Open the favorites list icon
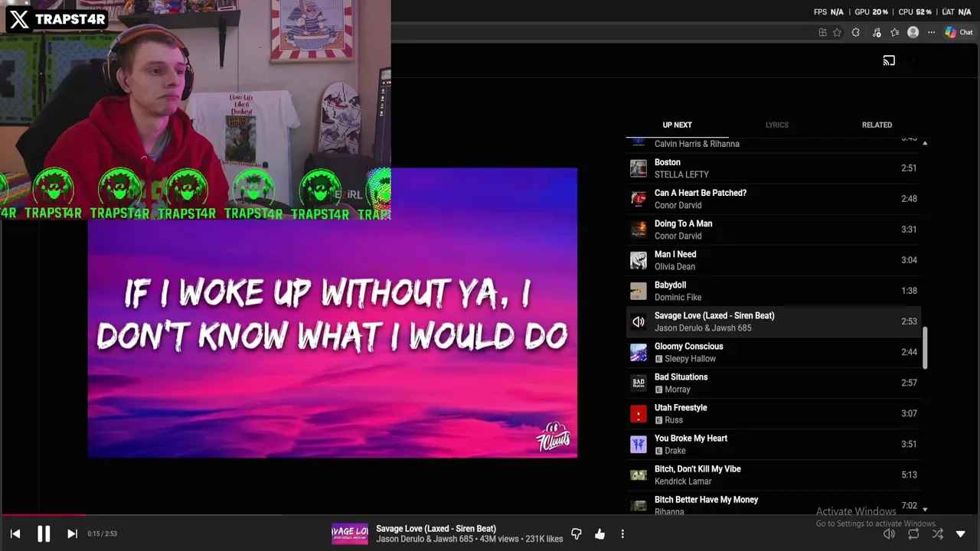 pos(894,32)
